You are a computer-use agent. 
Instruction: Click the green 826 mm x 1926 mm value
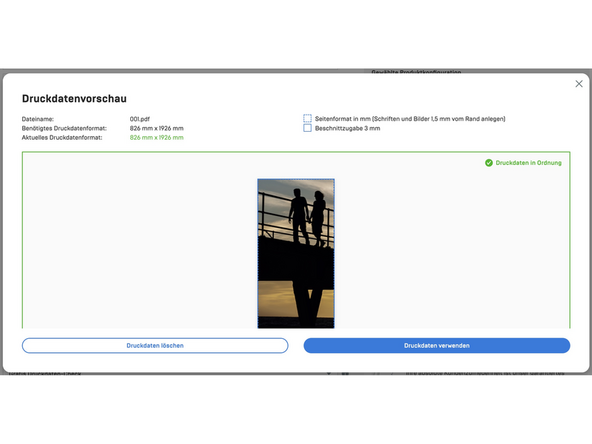[157, 137]
